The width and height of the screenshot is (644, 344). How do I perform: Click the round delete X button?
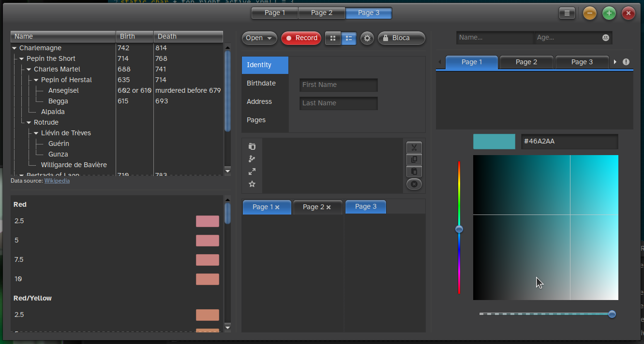click(414, 184)
